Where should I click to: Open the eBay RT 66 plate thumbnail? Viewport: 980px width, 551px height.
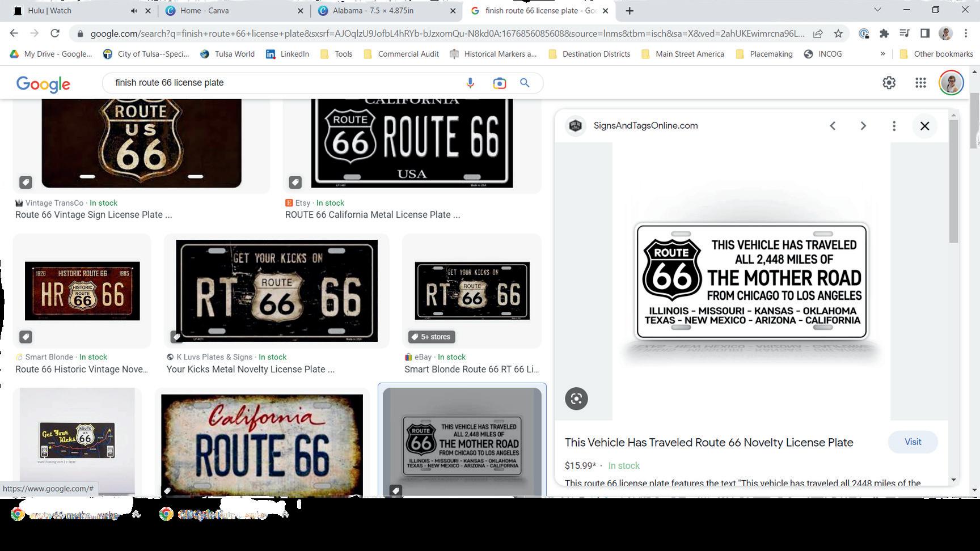pyautogui.click(x=472, y=291)
